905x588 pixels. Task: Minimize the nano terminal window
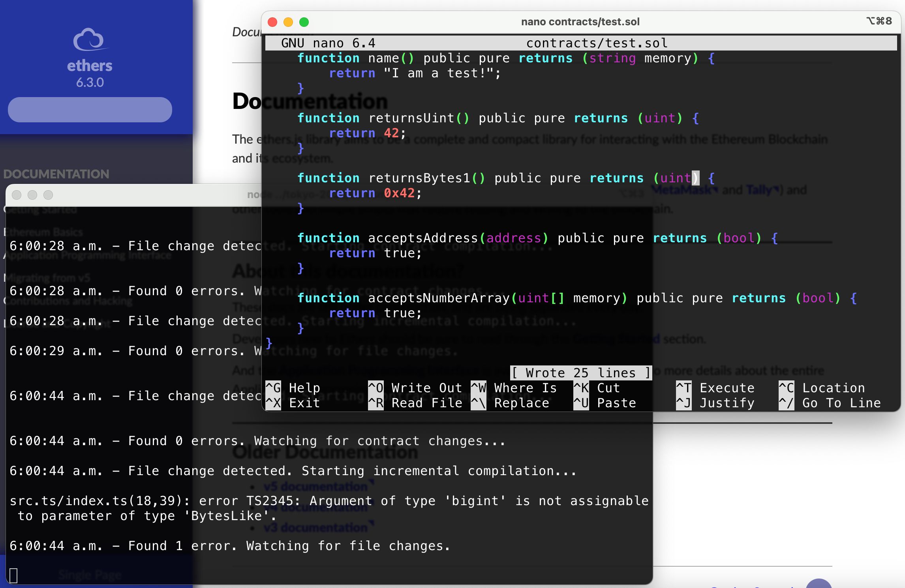pos(288,22)
